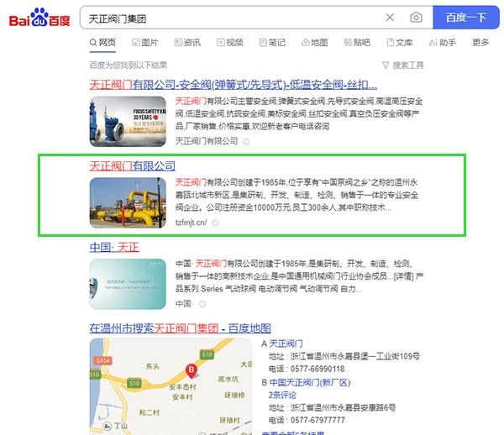The image size is (504, 435).
Task: Click the icon beside 天正阀门有限公司 source
Action: (246, 141)
